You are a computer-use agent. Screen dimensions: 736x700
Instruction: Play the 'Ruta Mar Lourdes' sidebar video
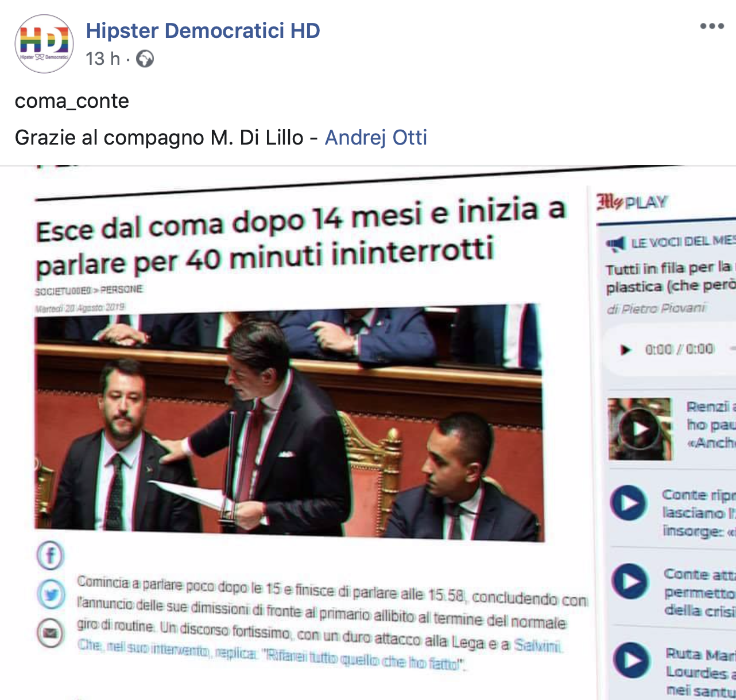pyautogui.click(x=632, y=660)
